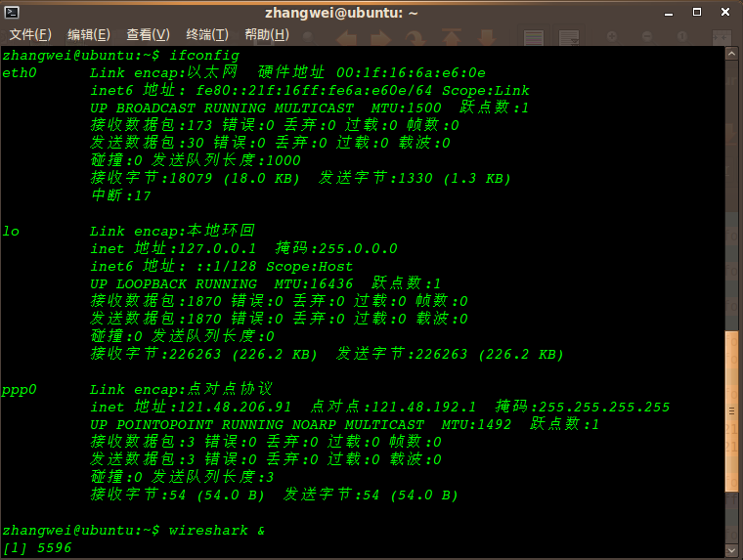743x560 pixels.
Task: Click the MTU:16436 value
Action: pyautogui.click(x=314, y=283)
